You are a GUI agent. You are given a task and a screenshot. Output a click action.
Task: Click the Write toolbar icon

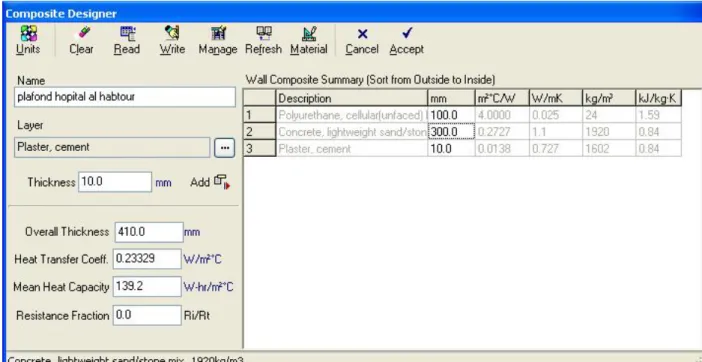[x=172, y=33]
